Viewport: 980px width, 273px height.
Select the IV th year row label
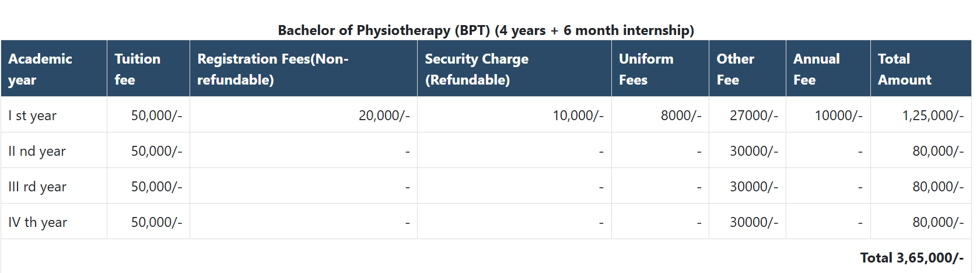[x=38, y=222]
